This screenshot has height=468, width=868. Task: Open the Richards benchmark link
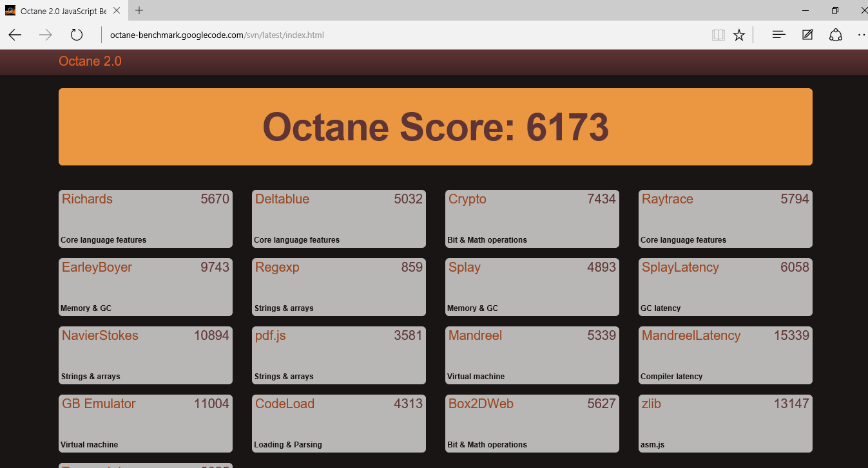87,199
